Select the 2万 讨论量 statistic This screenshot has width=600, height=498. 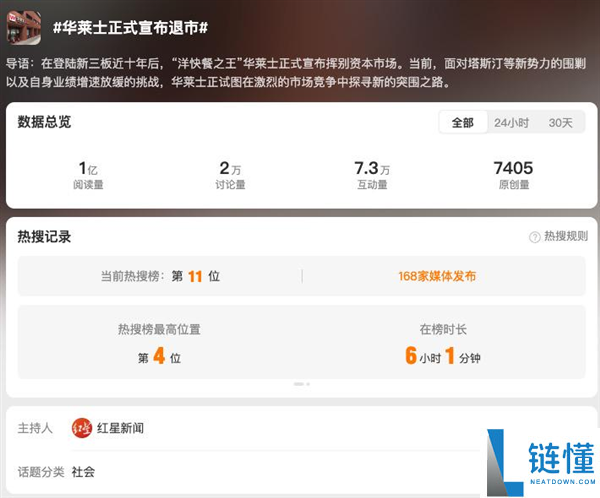coord(230,175)
